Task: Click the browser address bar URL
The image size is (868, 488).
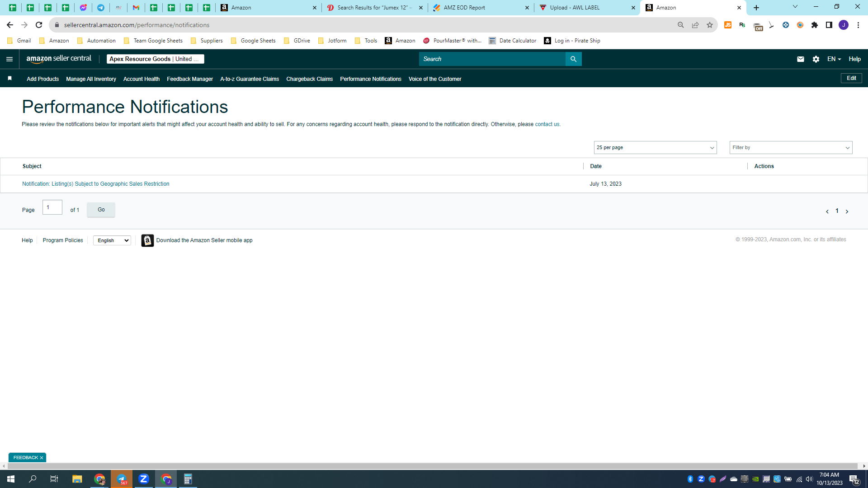Action: [x=137, y=25]
